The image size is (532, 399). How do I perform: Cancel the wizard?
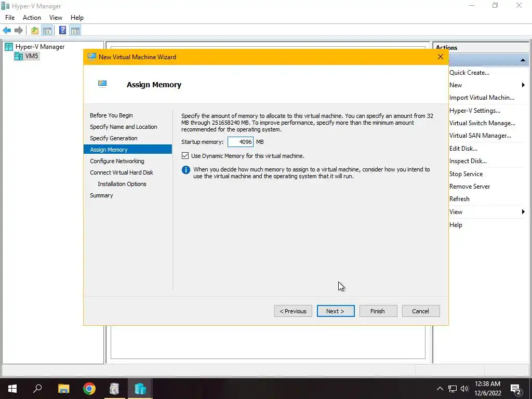(x=421, y=311)
